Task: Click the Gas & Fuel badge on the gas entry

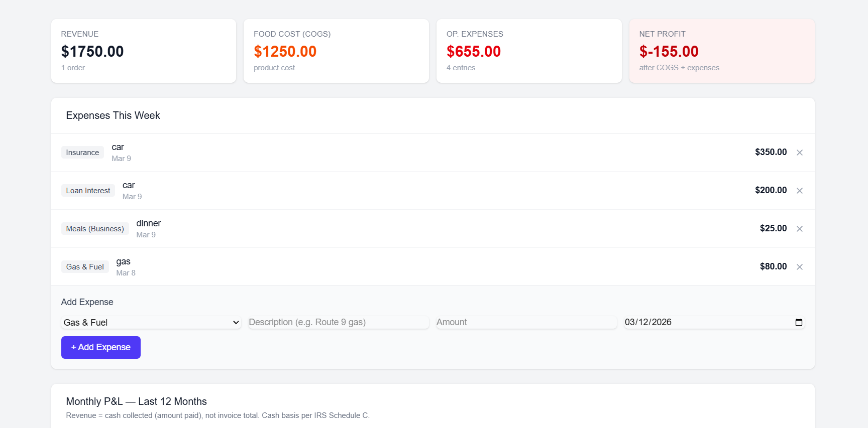Action: coord(85,266)
